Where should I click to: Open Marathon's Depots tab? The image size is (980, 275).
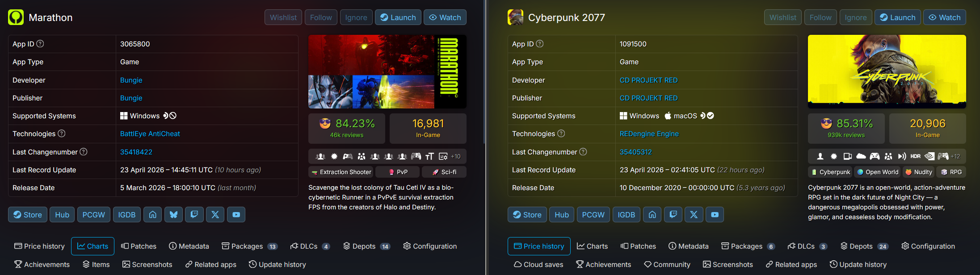(x=366, y=246)
